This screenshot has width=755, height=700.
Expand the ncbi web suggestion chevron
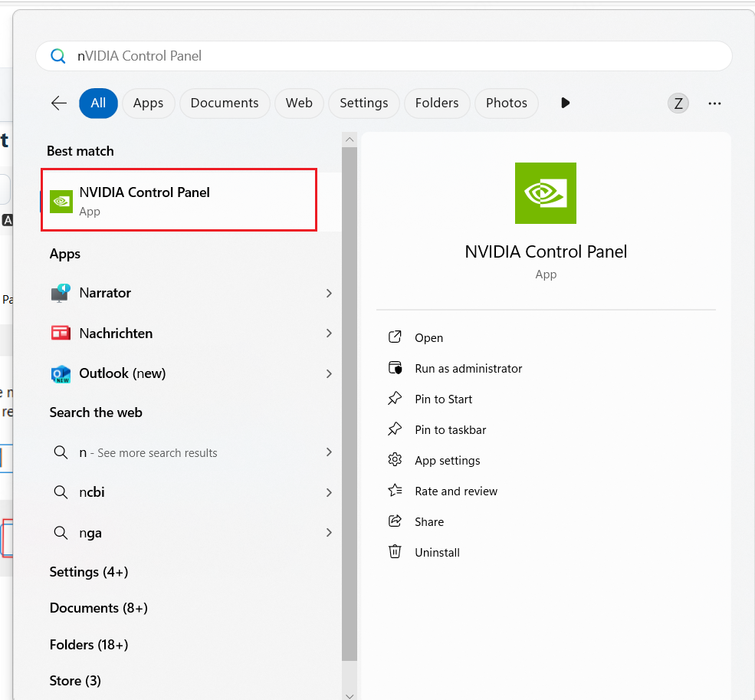click(x=329, y=492)
